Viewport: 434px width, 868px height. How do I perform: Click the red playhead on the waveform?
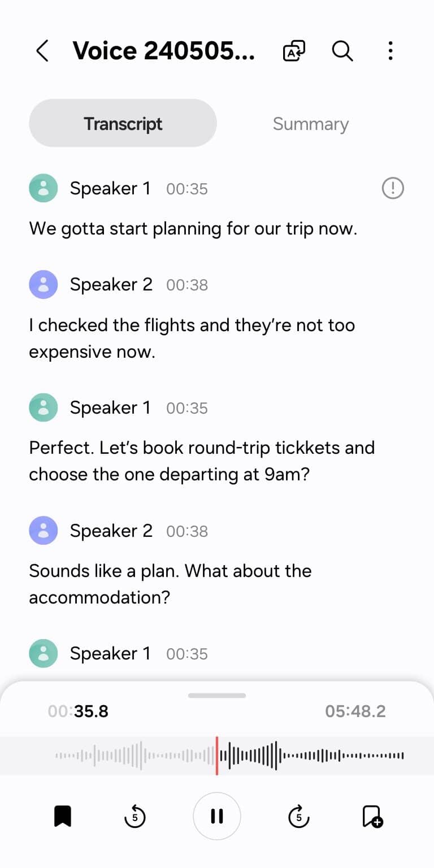(217, 755)
